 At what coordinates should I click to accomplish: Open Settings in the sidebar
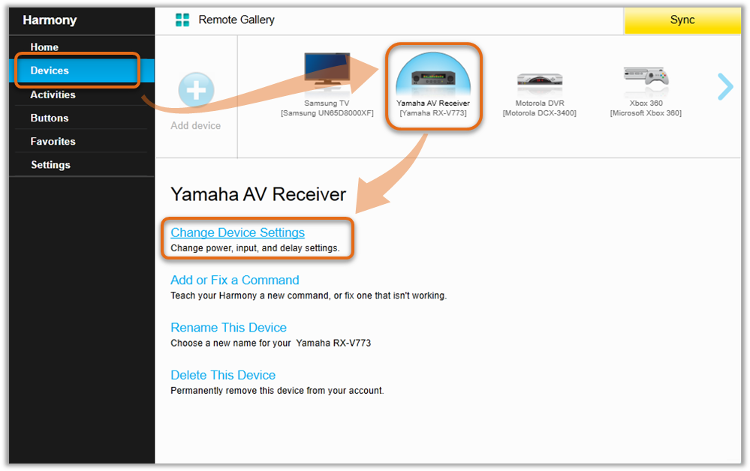(50, 164)
